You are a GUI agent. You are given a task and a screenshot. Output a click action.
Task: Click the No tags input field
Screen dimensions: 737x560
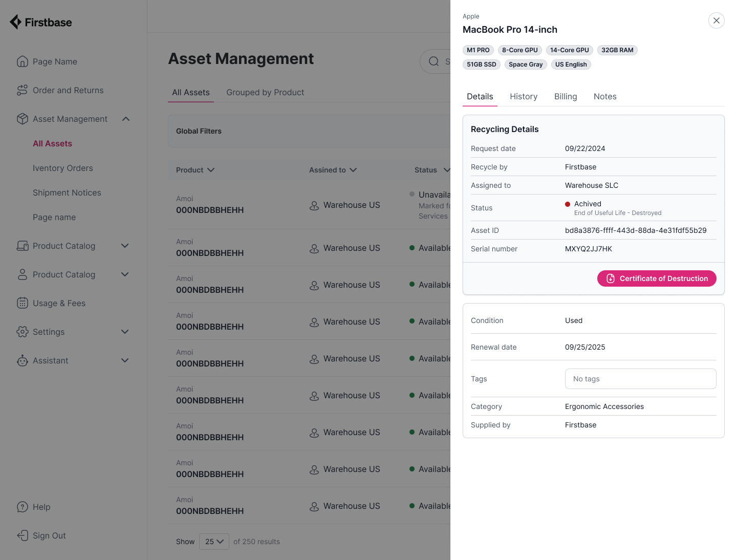click(x=641, y=379)
